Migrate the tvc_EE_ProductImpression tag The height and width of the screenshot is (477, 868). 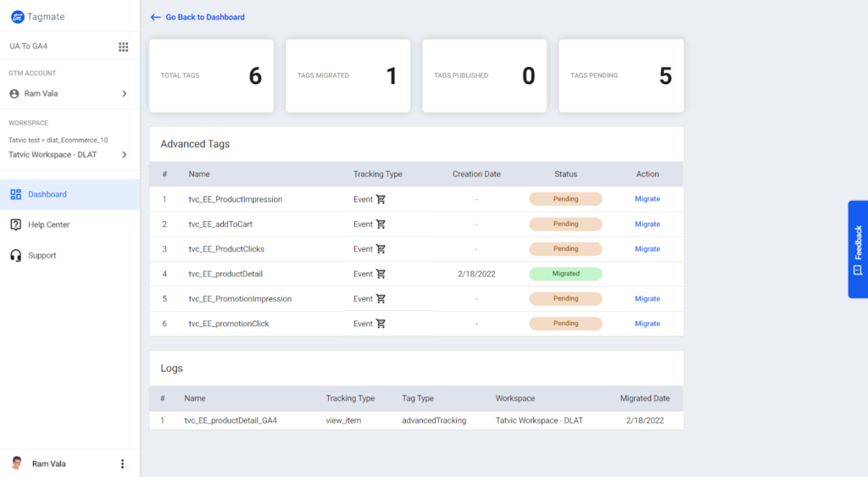(647, 198)
